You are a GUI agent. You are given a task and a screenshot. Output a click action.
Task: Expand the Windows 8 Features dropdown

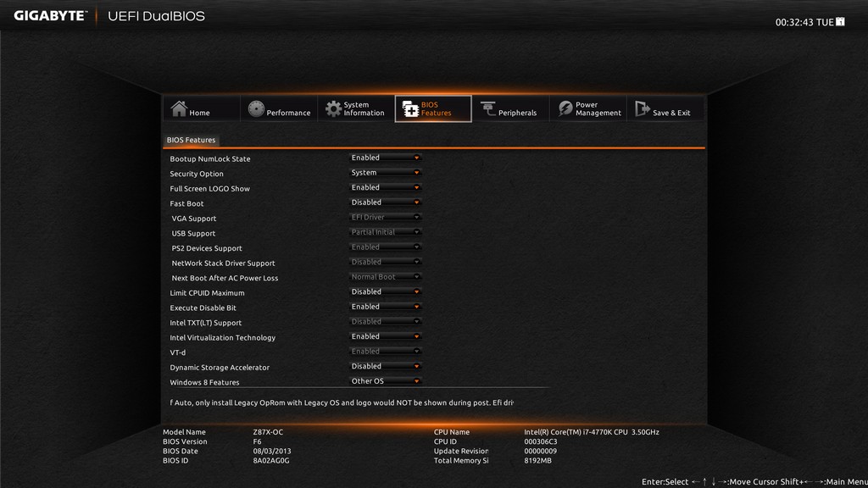coord(386,381)
